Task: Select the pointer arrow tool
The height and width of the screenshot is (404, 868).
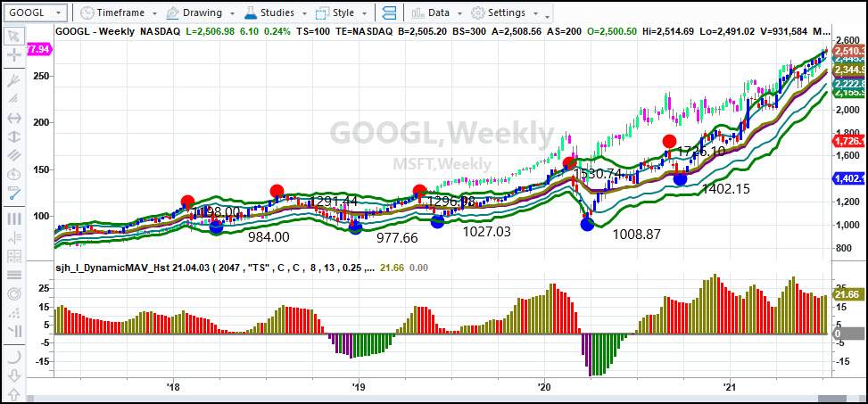Action: (x=14, y=37)
